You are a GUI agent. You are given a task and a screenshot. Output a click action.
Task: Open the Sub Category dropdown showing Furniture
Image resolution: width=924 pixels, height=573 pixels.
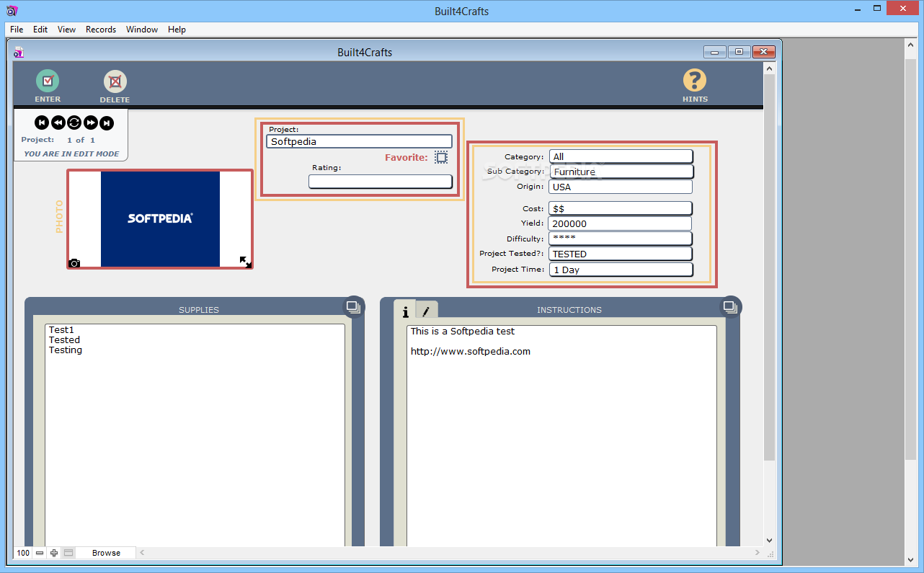(x=621, y=172)
